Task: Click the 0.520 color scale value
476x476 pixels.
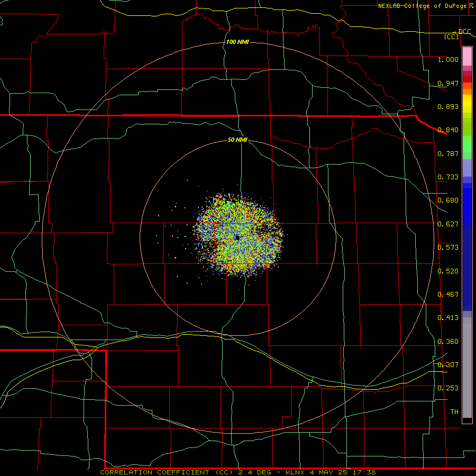Action: (448, 271)
